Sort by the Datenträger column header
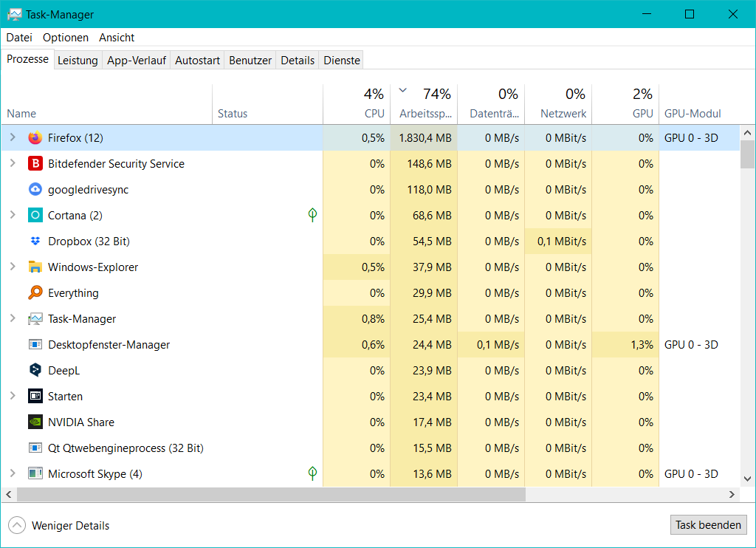 pos(491,104)
